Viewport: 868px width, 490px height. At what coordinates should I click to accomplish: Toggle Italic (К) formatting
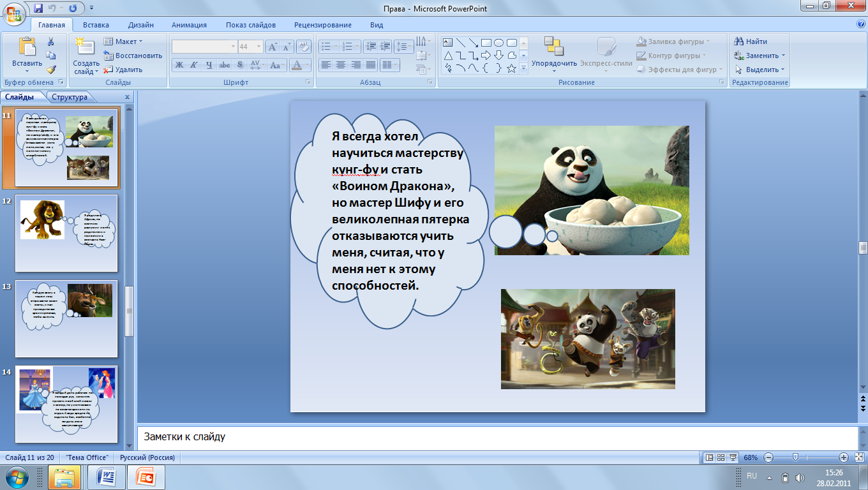[x=194, y=65]
